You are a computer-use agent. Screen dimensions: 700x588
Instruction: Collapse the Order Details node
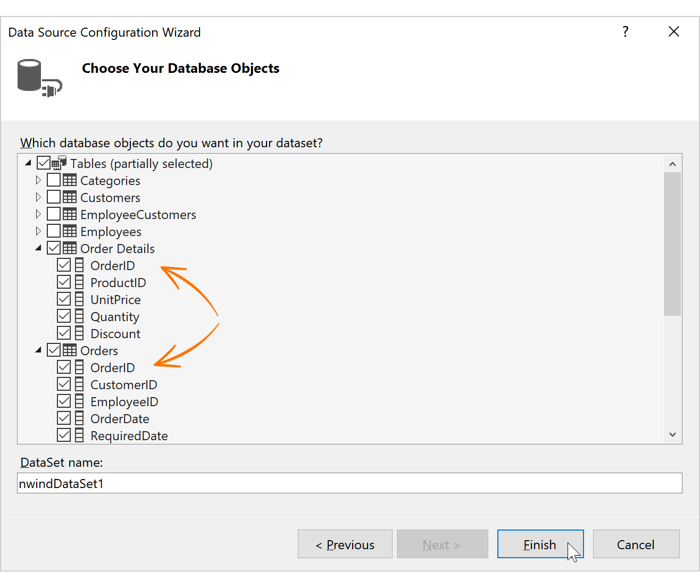(x=38, y=248)
